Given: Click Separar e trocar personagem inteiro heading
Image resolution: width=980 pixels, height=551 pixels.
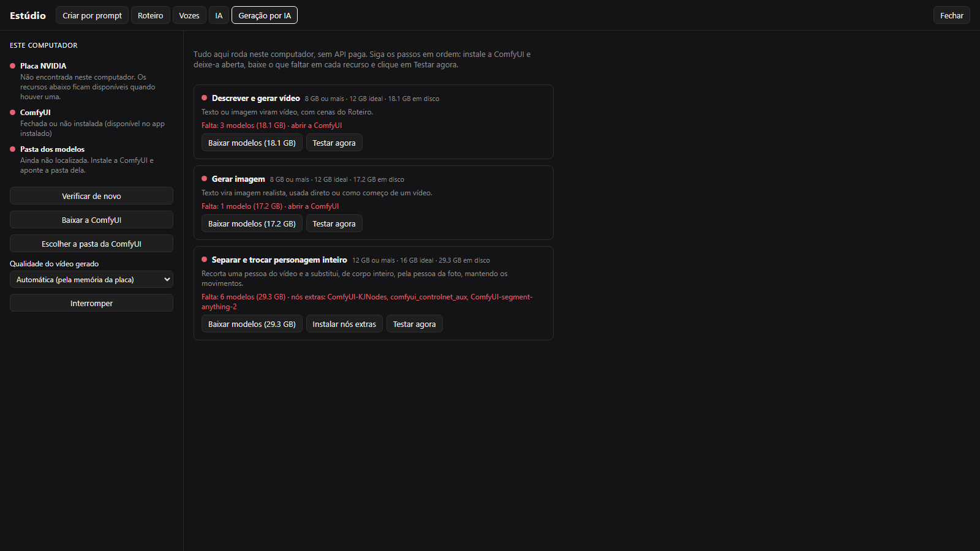Looking at the screenshot, I should (x=279, y=260).
